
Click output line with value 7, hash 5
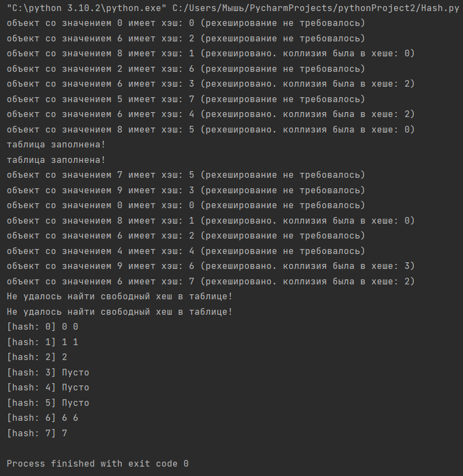click(x=186, y=175)
